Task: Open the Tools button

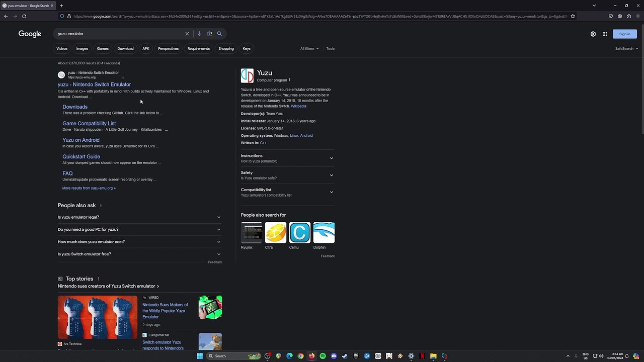Action: pyautogui.click(x=331, y=49)
